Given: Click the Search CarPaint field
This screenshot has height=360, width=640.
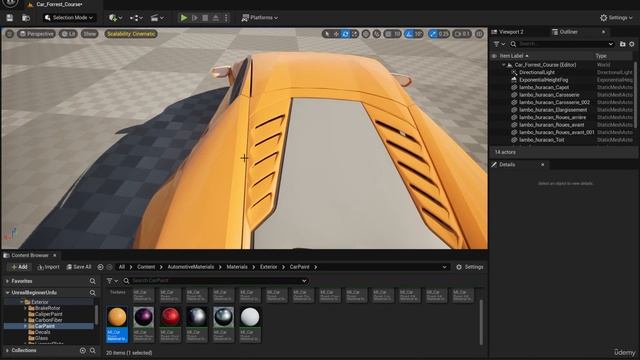Looking at the screenshot, I should tap(216, 281).
